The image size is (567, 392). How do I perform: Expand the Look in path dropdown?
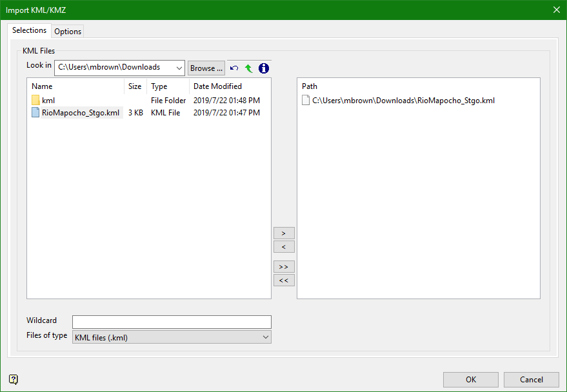tap(179, 68)
